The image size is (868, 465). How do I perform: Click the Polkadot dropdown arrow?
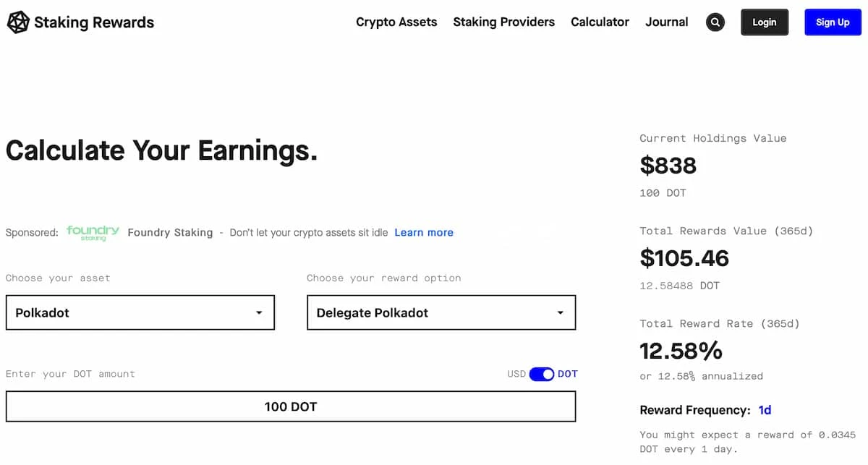259,313
